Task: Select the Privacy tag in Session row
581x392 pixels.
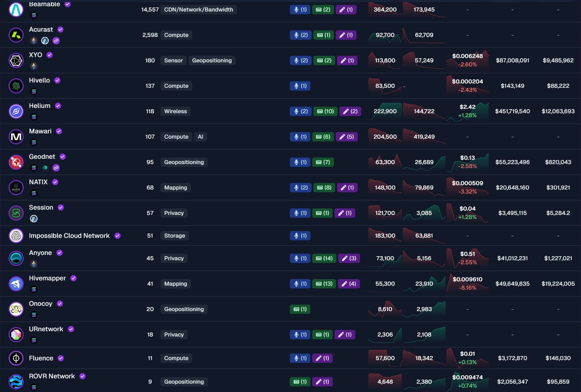Action: [x=174, y=213]
